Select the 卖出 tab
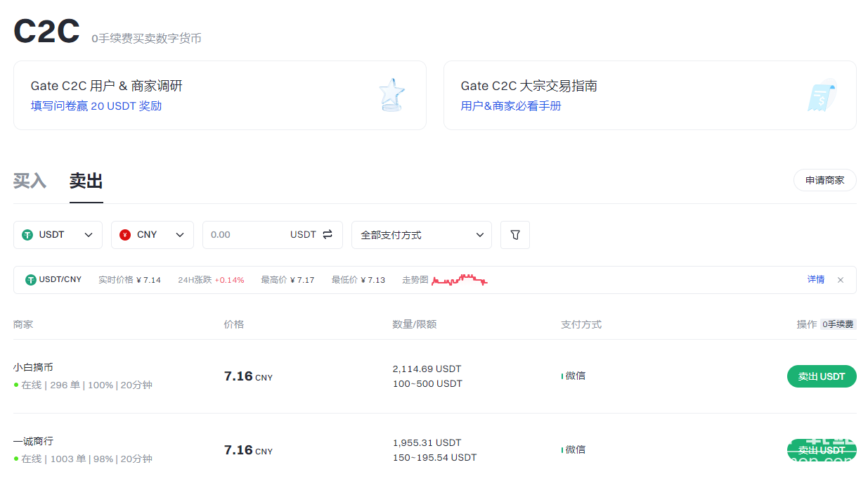This screenshot has height=479, width=868. [x=86, y=181]
